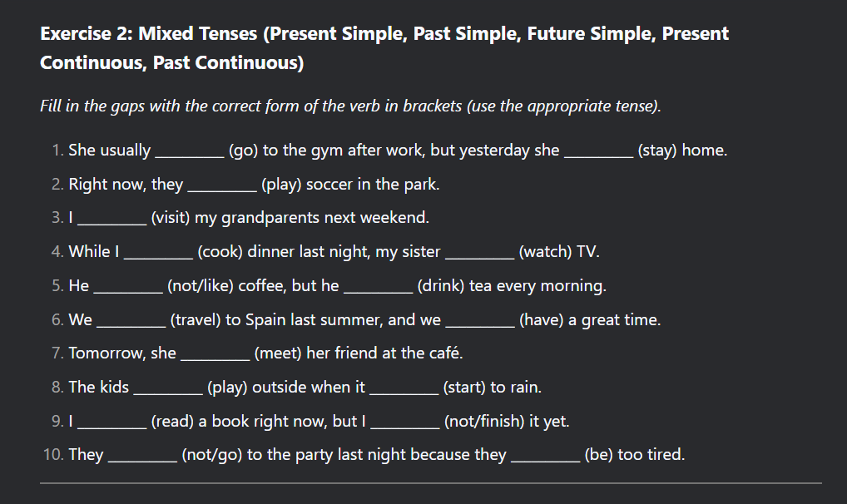The width and height of the screenshot is (847, 504).
Task: Click the blank before (have) a great time
Action: pos(480,322)
